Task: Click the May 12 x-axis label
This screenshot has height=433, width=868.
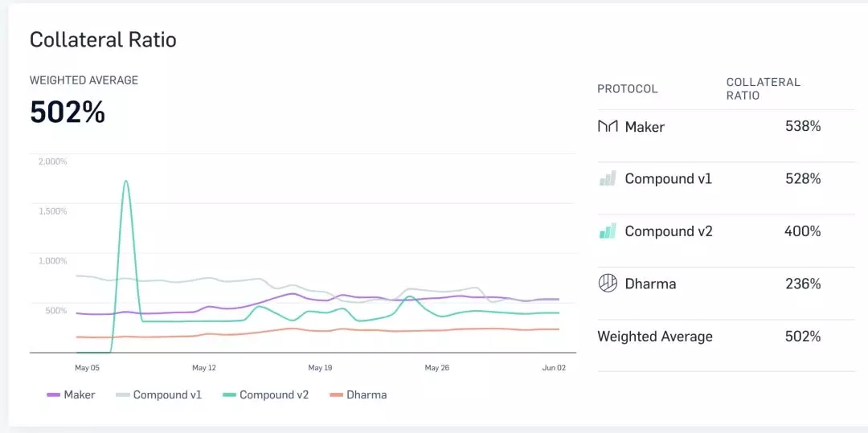Action: point(204,368)
